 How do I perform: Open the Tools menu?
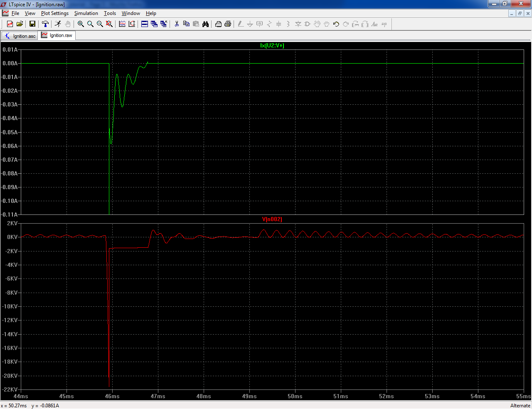110,13
